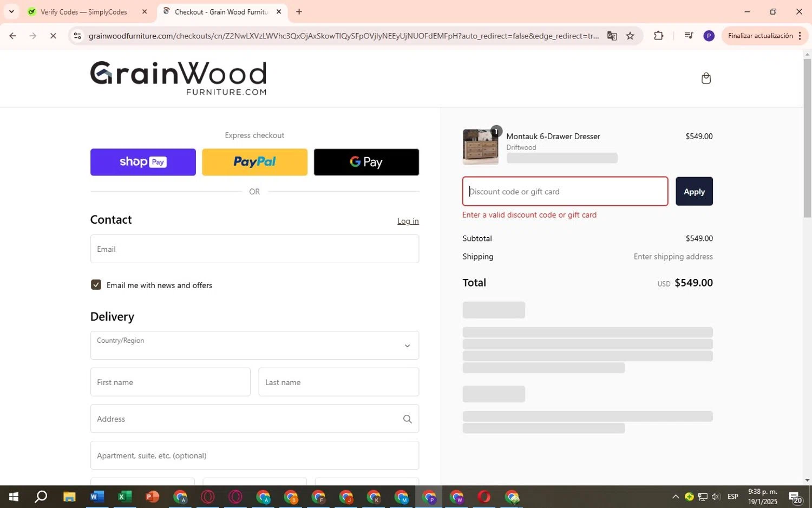The image size is (812, 508).
Task: Switch to the Verify Codes SimplyCodes tab
Action: 87,11
